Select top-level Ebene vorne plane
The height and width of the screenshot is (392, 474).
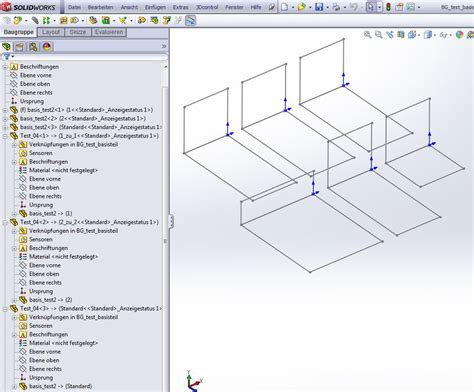(x=36, y=75)
